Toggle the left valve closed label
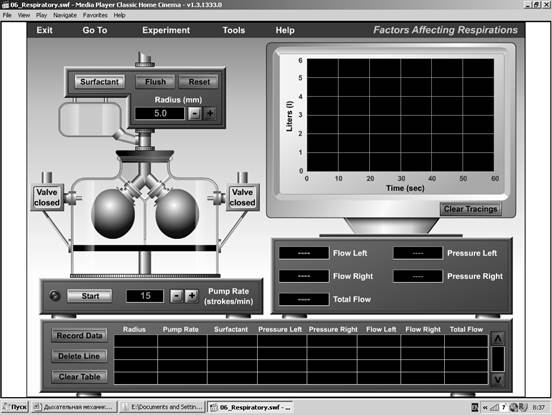This screenshot has width=552, height=415. click(47, 197)
